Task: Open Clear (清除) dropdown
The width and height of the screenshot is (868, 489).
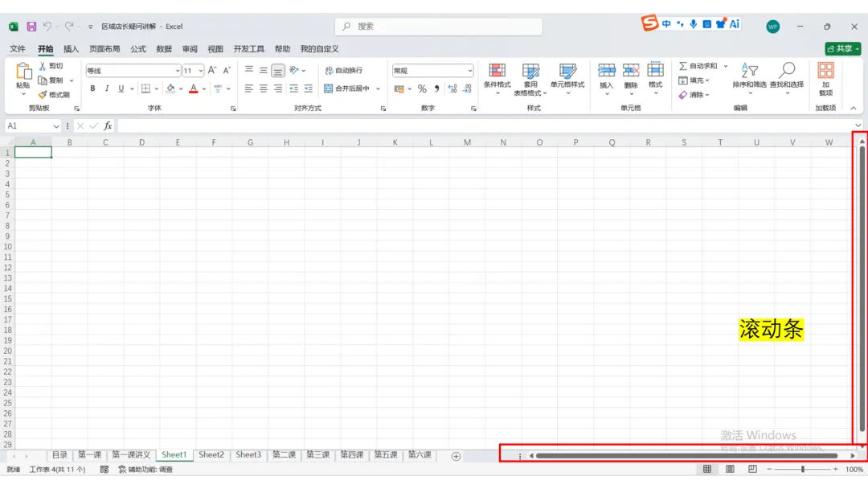Action: 694,95
